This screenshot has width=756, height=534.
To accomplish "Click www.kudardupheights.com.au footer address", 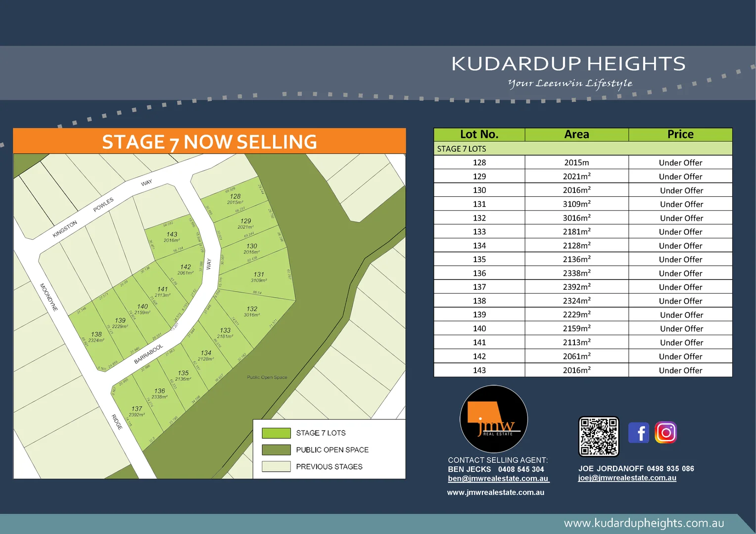I will point(644,523).
